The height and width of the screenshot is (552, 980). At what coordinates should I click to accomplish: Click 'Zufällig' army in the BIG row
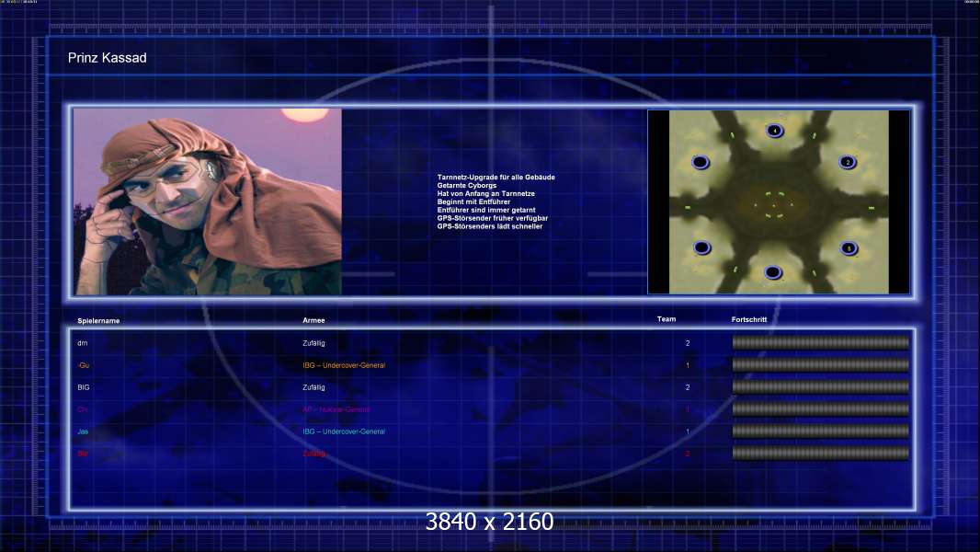pyautogui.click(x=313, y=387)
